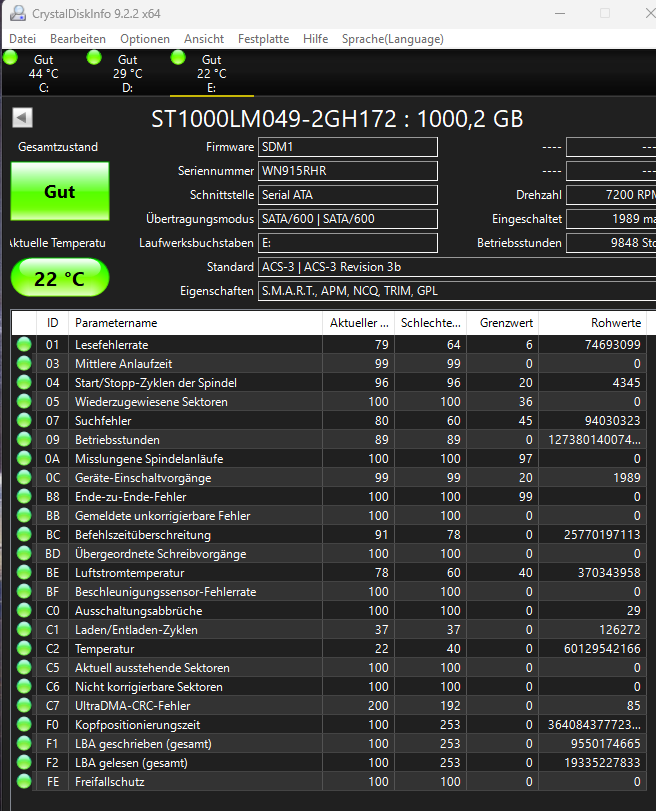The width and height of the screenshot is (656, 811).
Task: Click the ID column header
Action: coord(52,323)
